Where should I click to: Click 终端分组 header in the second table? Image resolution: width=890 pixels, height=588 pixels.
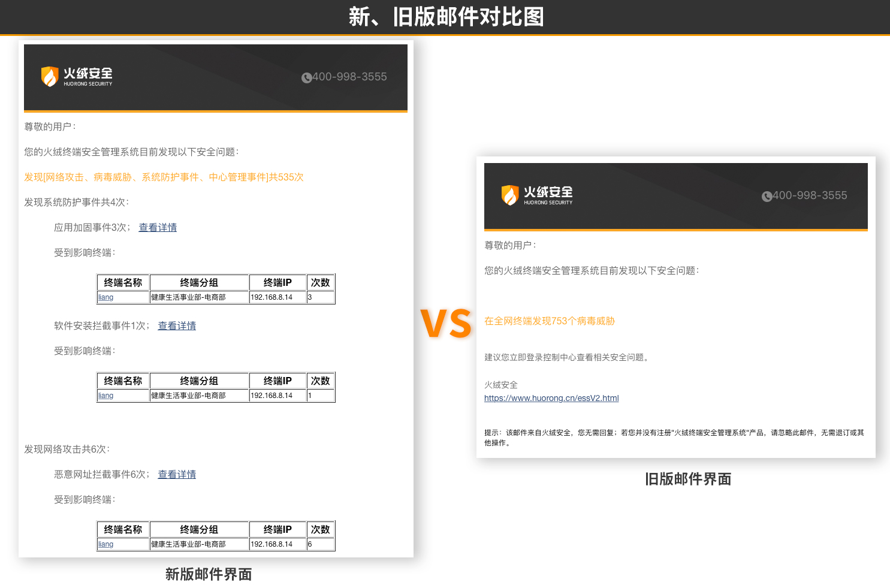tap(199, 381)
